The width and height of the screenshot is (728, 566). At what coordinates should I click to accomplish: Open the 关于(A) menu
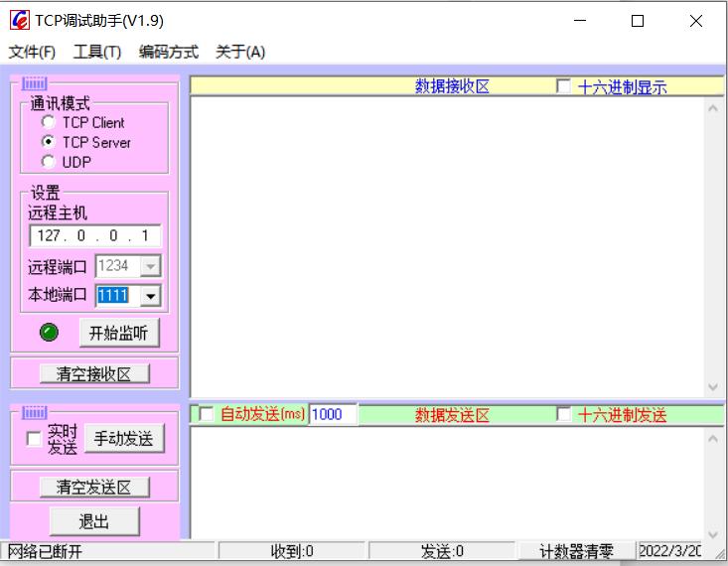coord(240,52)
